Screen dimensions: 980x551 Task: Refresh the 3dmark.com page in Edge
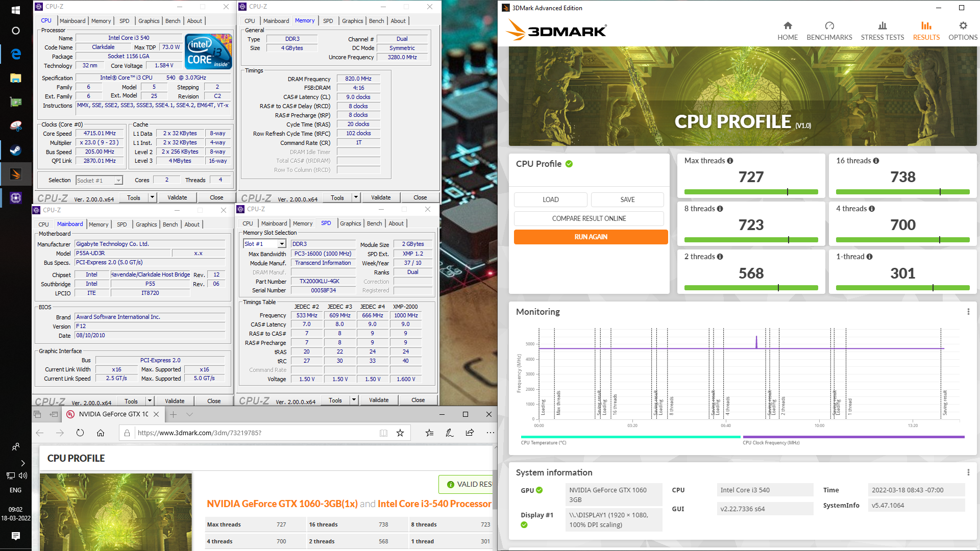[x=80, y=433]
